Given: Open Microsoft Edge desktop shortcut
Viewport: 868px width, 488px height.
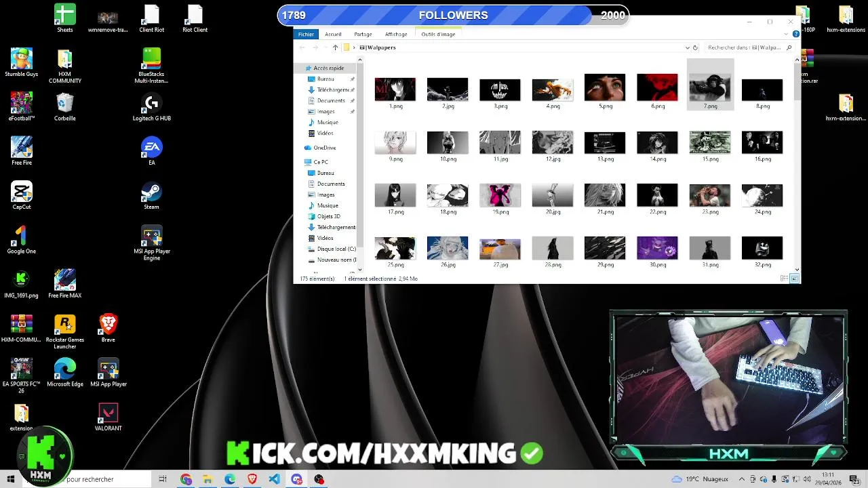Looking at the screenshot, I should tap(65, 373).
